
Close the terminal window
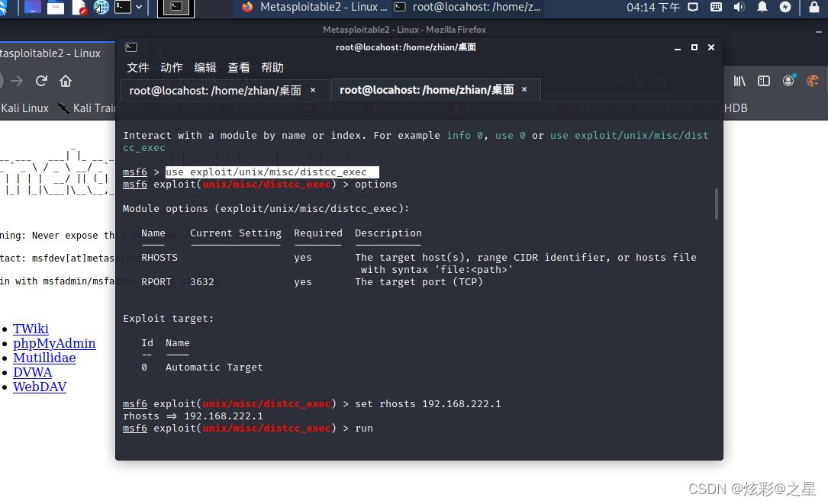(x=711, y=47)
